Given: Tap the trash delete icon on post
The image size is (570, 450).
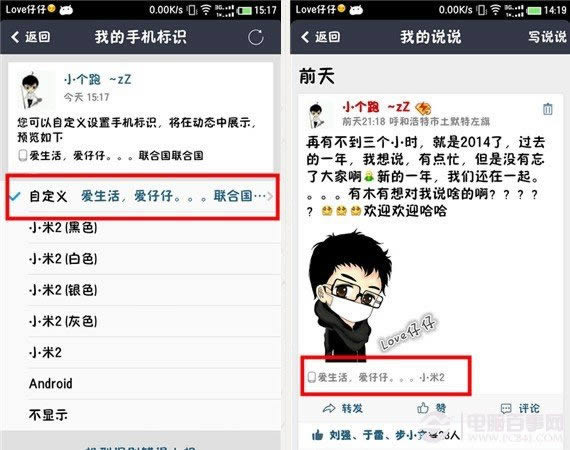Looking at the screenshot, I should (547, 109).
